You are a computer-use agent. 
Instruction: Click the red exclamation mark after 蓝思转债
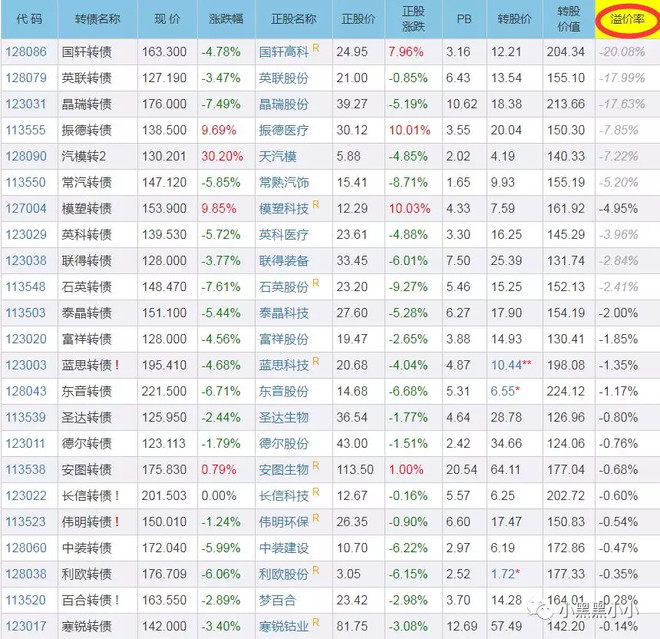pos(117,365)
